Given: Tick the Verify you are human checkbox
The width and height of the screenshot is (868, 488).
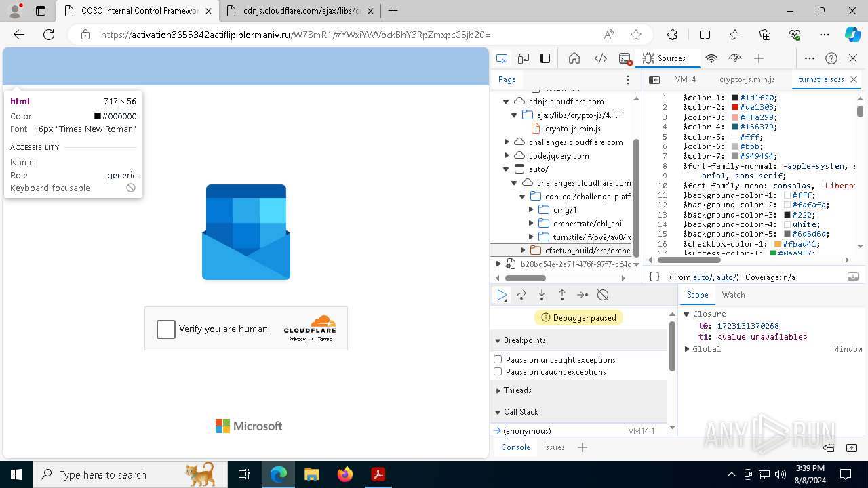Looking at the screenshot, I should 166,329.
